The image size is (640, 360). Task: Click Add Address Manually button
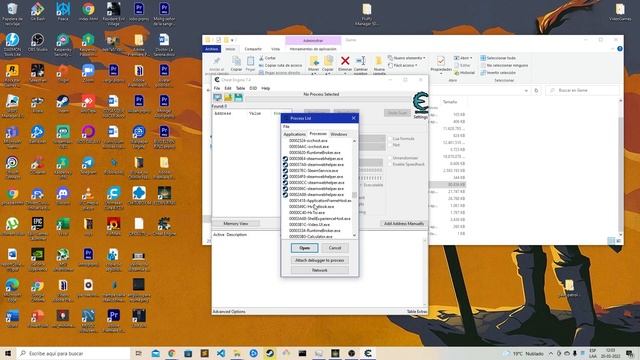click(404, 224)
